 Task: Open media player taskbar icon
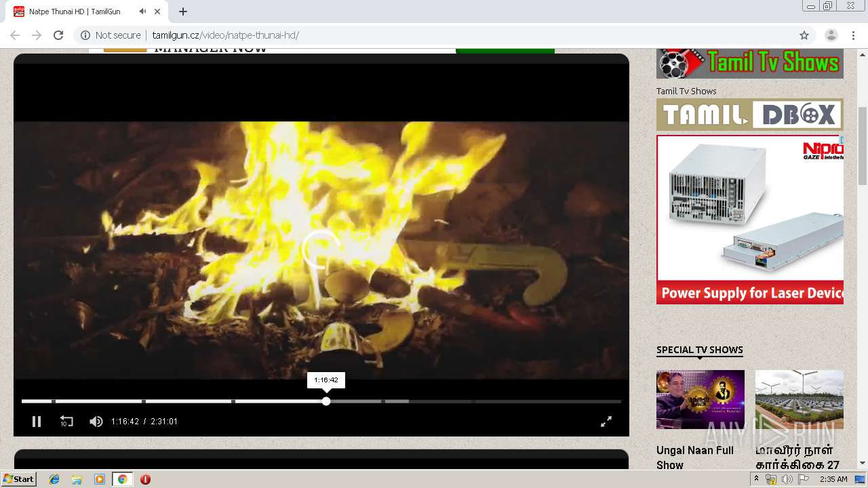click(100, 479)
